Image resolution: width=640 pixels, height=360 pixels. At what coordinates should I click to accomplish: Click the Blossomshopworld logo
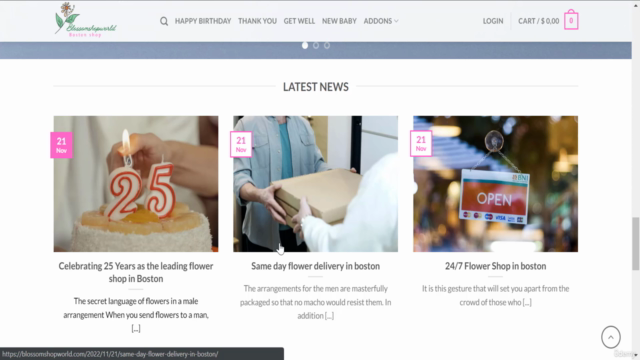[x=86, y=20]
